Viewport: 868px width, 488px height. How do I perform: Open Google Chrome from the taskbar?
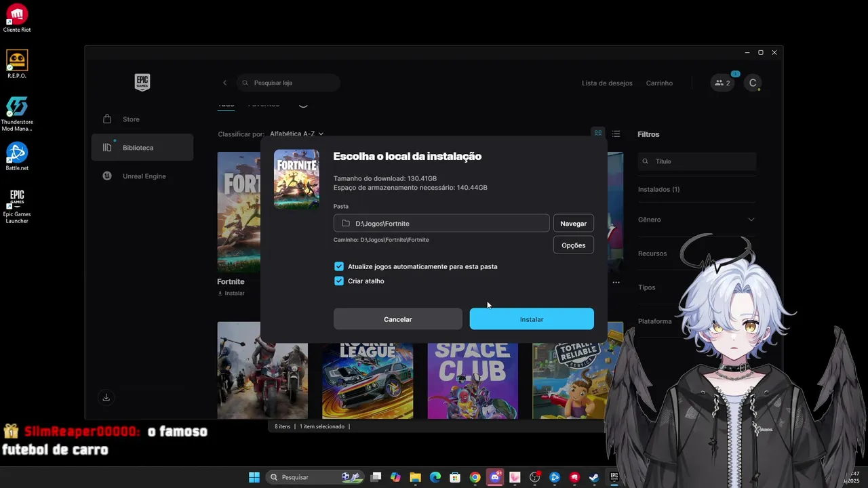(475, 477)
